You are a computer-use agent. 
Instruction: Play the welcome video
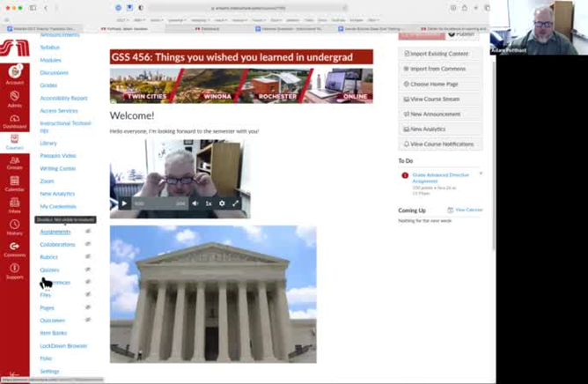pyautogui.click(x=124, y=203)
